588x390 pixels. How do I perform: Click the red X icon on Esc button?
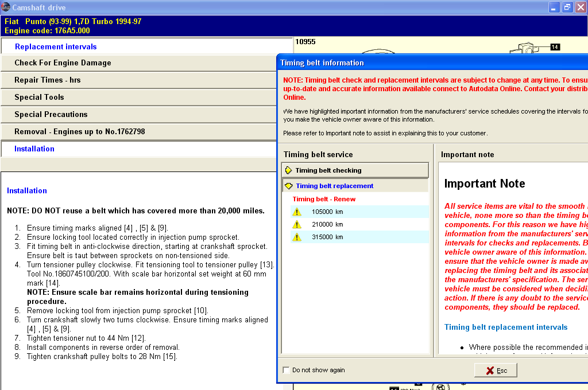point(490,370)
